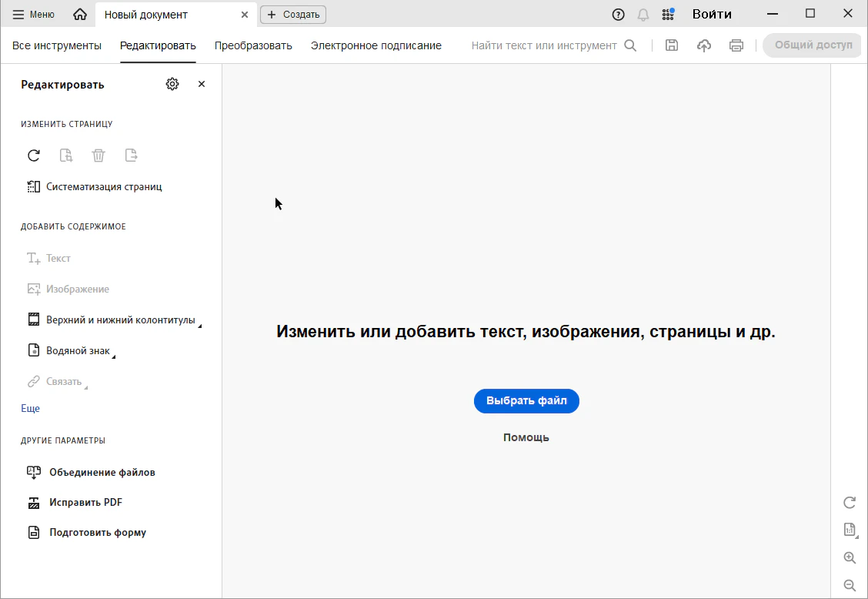Switch to Все инструменты tab
Screen dimensions: 868x599
[x=57, y=45]
